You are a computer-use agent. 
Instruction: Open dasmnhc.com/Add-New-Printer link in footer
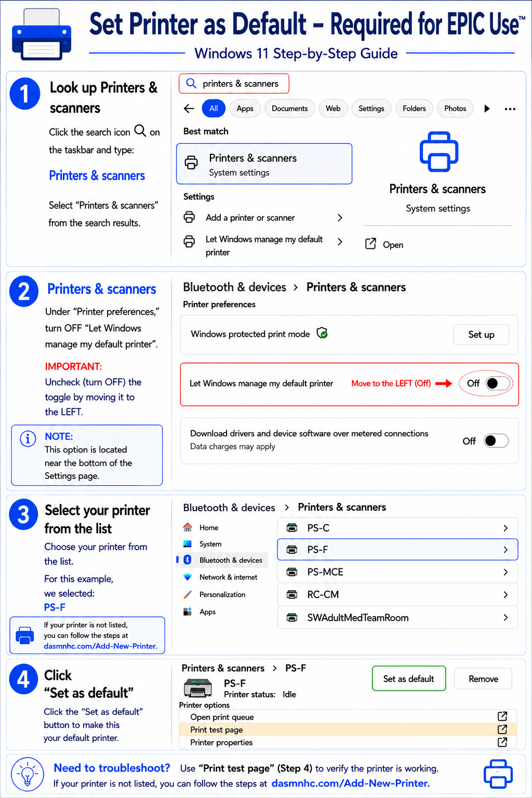(x=351, y=783)
